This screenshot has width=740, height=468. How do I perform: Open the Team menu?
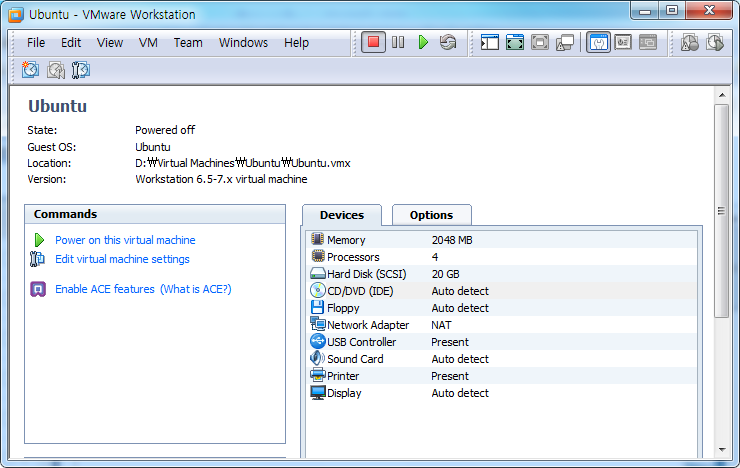click(188, 42)
